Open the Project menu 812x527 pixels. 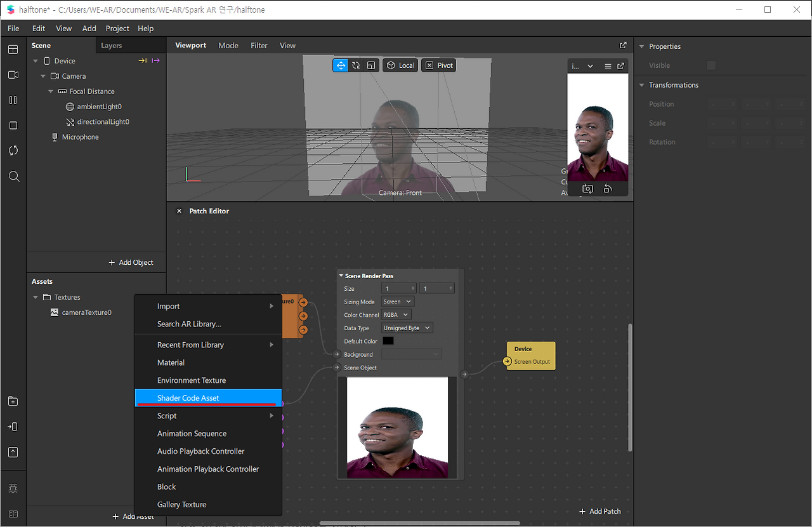(117, 29)
